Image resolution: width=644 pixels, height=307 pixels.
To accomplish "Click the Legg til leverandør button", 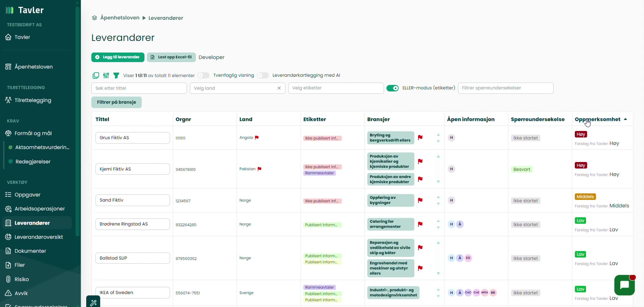I will point(118,57).
